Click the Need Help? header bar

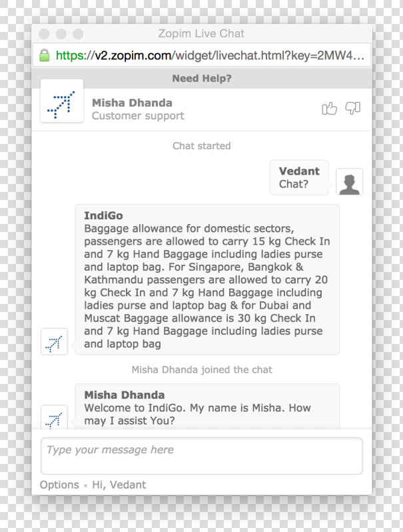(202, 79)
